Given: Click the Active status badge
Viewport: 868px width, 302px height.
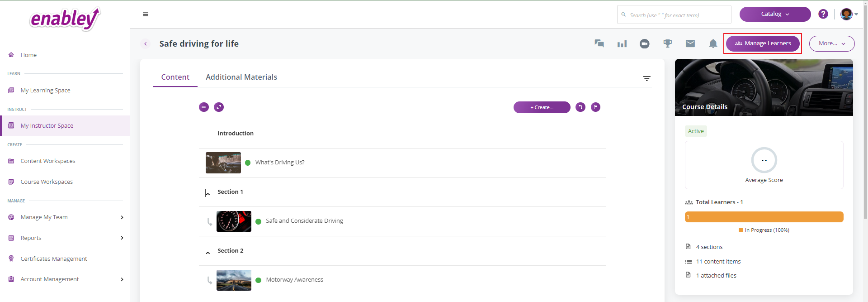Looking at the screenshot, I should (696, 131).
